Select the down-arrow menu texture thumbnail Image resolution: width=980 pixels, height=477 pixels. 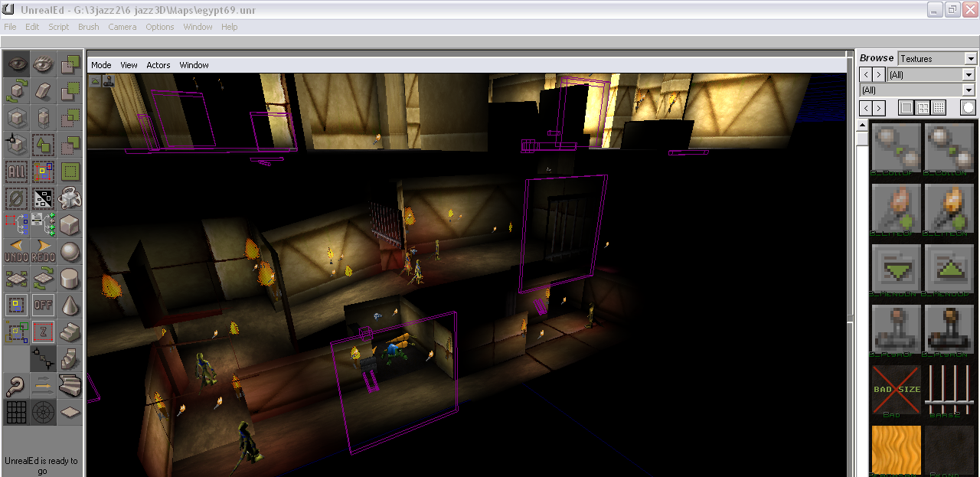pyautogui.click(x=897, y=270)
